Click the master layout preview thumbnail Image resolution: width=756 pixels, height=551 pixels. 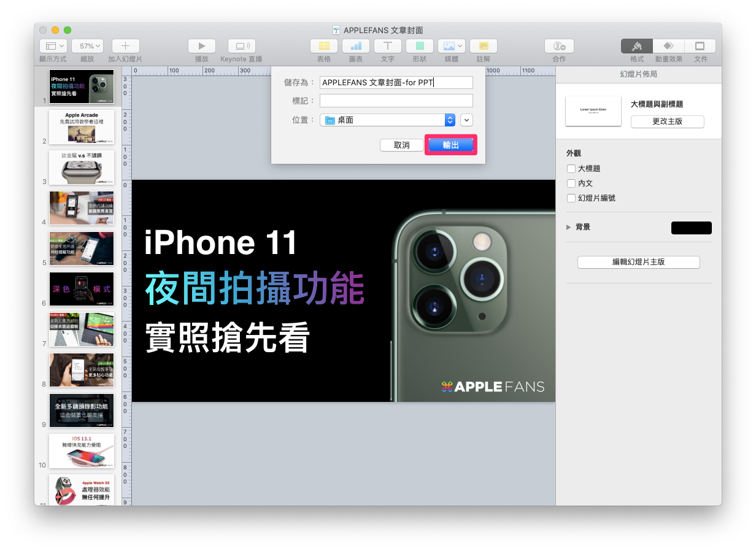(593, 111)
